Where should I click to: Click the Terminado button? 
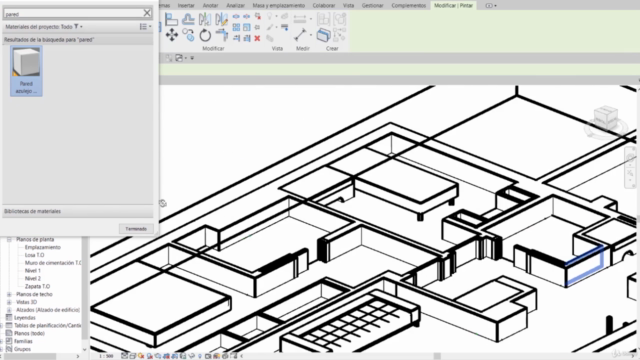click(136, 229)
